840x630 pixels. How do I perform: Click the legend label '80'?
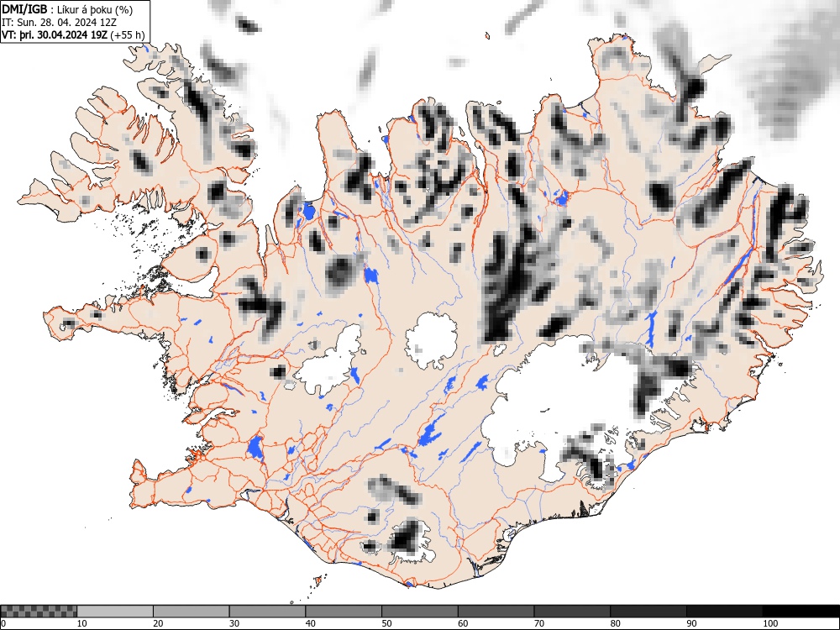tap(615, 623)
